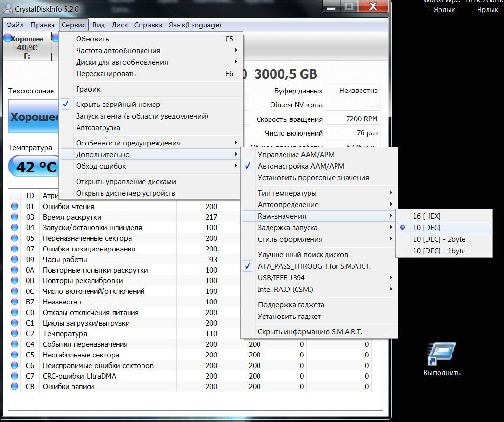This screenshot has height=422, width=504.
Task: Click status orb of row C2 Температура
Action: [14, 333]
